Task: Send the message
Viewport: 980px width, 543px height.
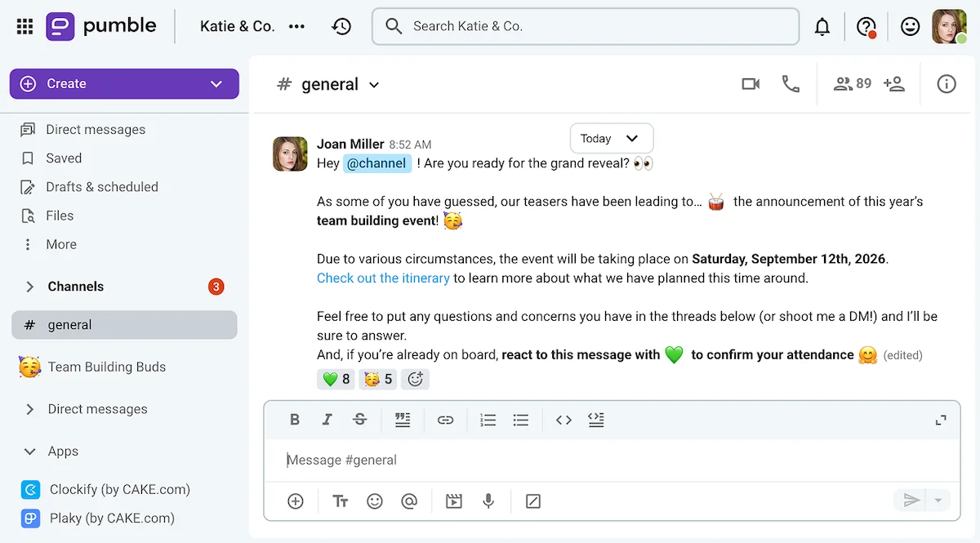Action: [x=911, y=501]
